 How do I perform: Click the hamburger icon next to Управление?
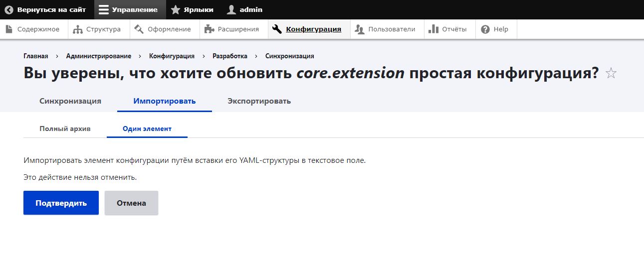point(103,9)
